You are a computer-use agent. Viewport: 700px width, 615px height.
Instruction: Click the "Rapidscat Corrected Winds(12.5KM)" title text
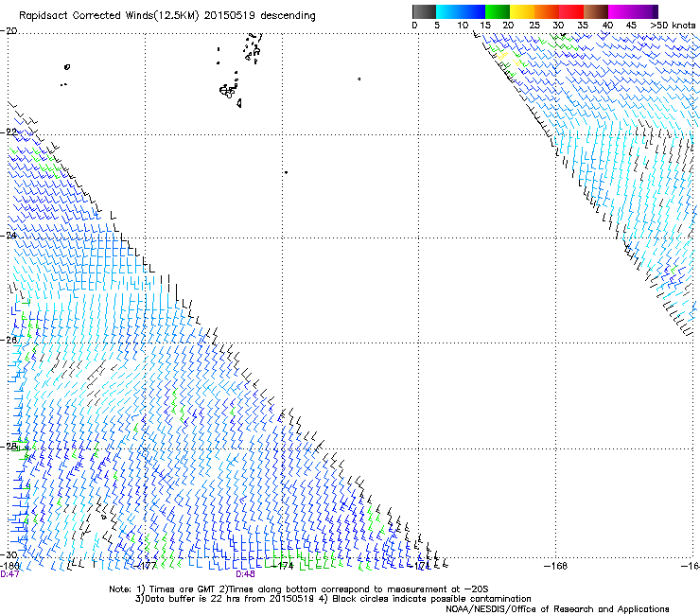click(x=109, y=16)
